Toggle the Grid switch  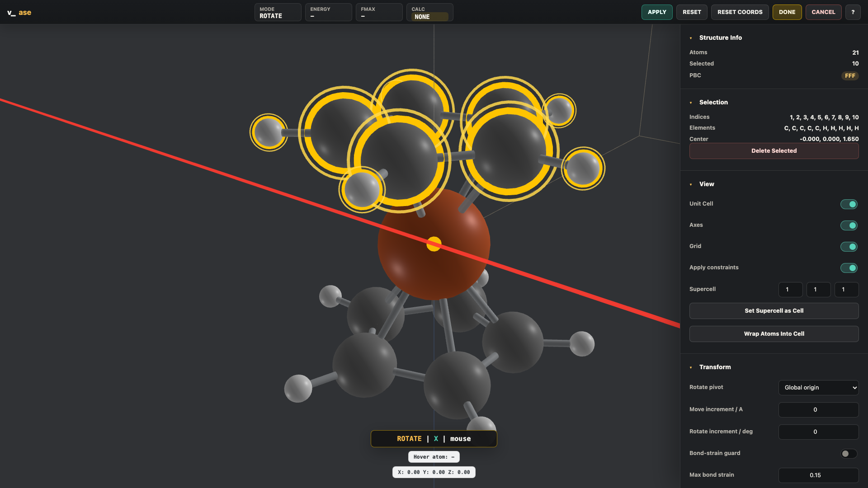(849, 247)
